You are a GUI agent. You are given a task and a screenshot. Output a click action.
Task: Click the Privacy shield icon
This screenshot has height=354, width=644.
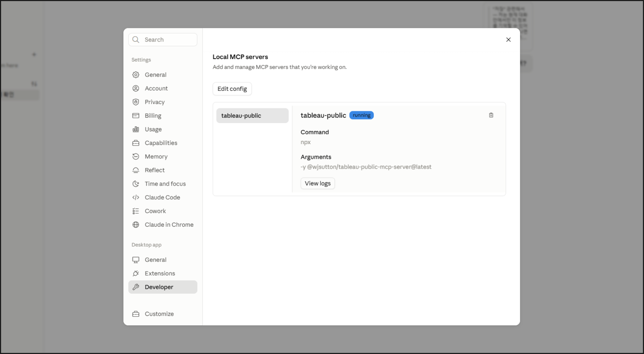136,102
